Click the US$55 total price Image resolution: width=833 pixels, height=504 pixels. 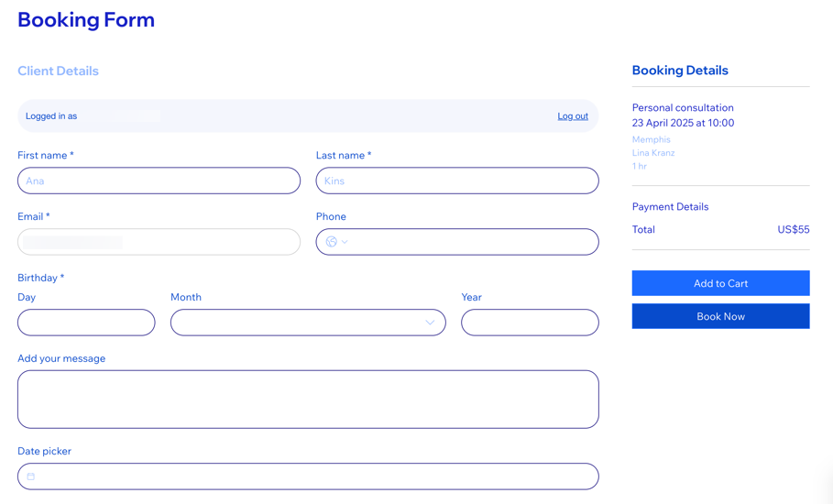[x=793, y=230]
